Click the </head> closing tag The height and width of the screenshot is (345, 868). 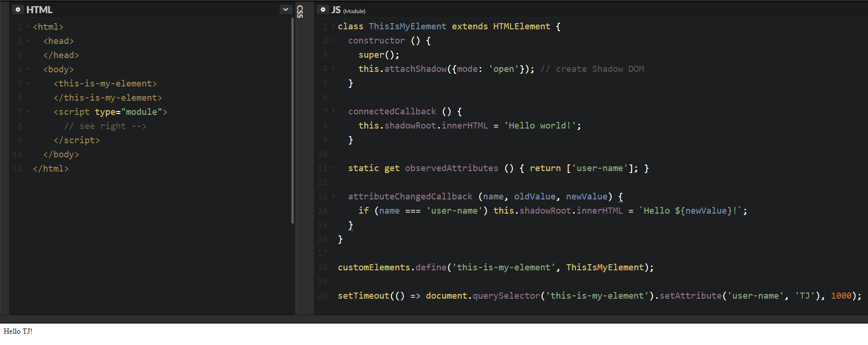pos(61,55)
